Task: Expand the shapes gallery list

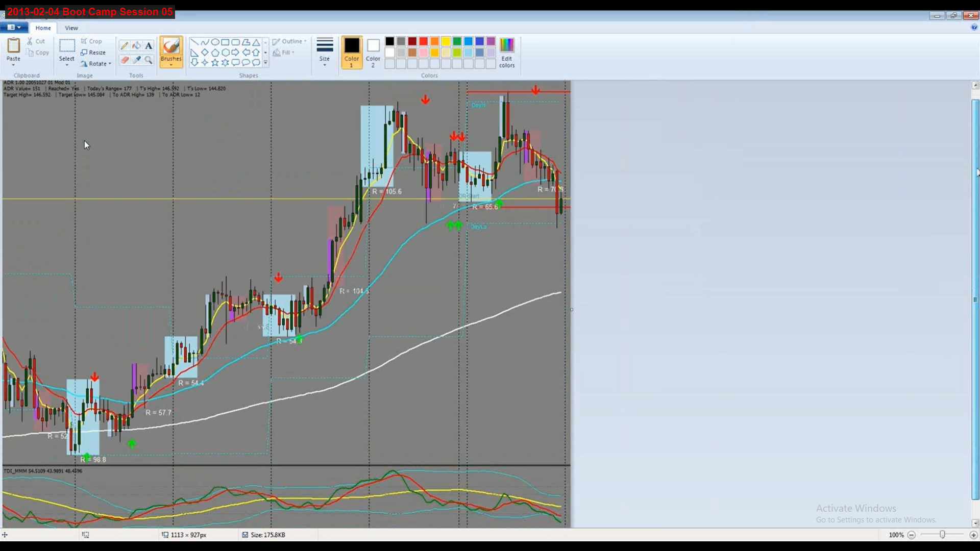Action: (265, 62)
